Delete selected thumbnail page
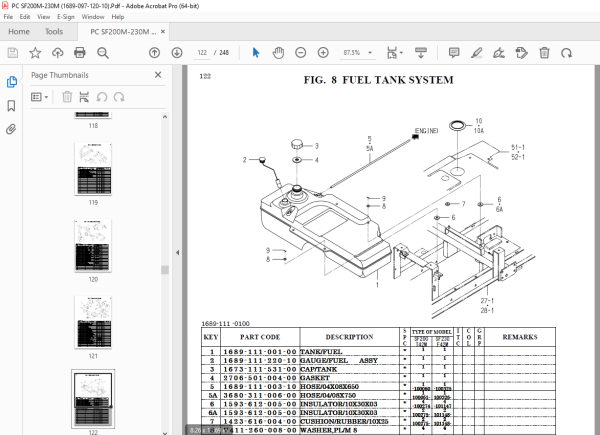 (67, 97)
